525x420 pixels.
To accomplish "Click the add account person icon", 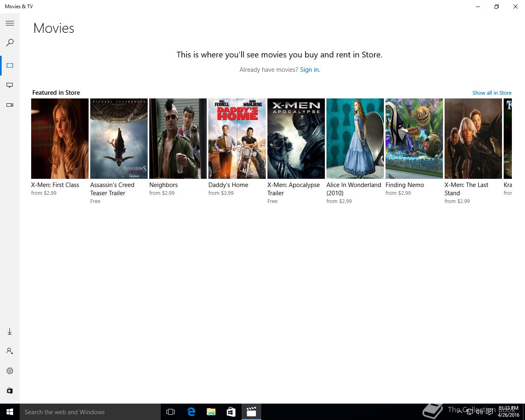I will pos(10,351).
